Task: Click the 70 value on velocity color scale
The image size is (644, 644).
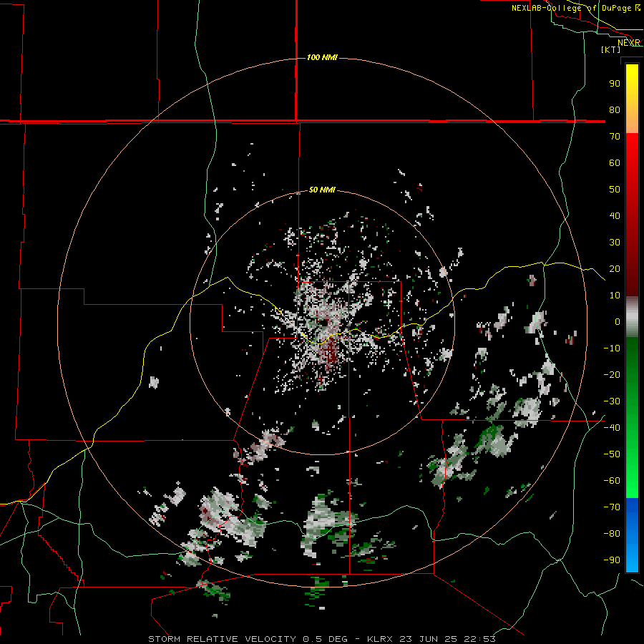Action: point(615,137)
